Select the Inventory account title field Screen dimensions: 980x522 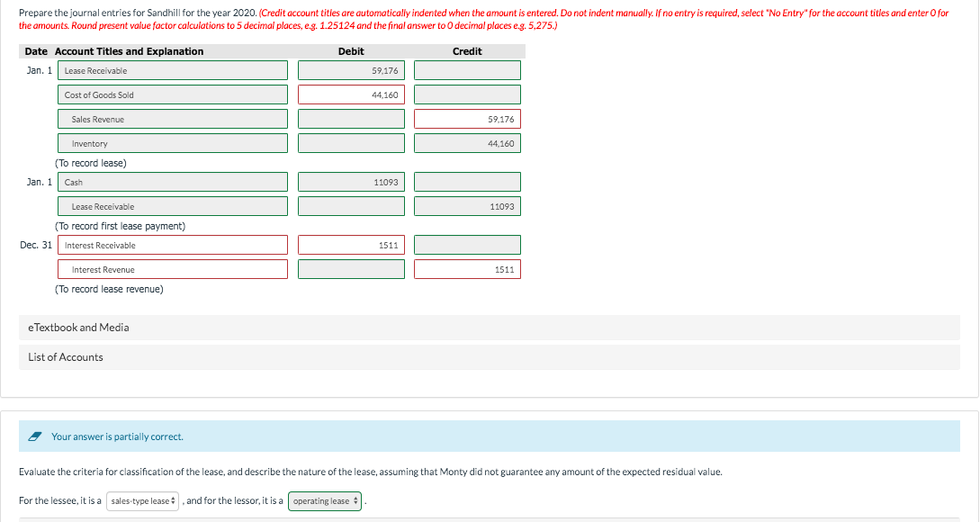[x=173, y=143]
